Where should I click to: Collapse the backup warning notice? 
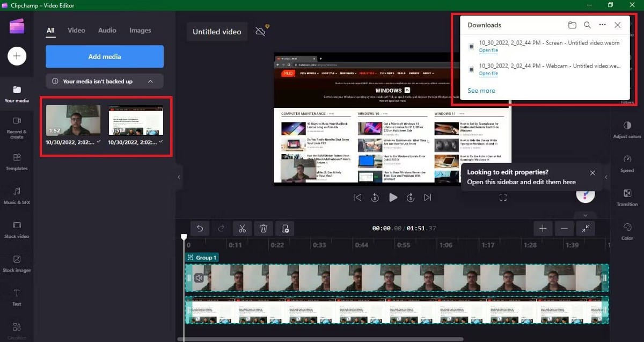point(150,81)
